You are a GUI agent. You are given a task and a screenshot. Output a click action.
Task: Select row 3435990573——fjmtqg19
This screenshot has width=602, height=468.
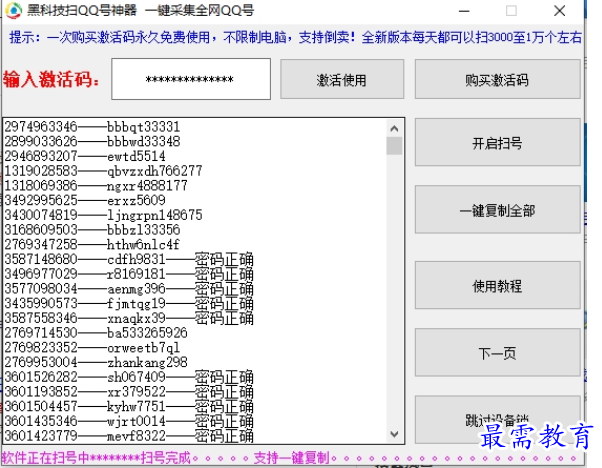(129, 304)
